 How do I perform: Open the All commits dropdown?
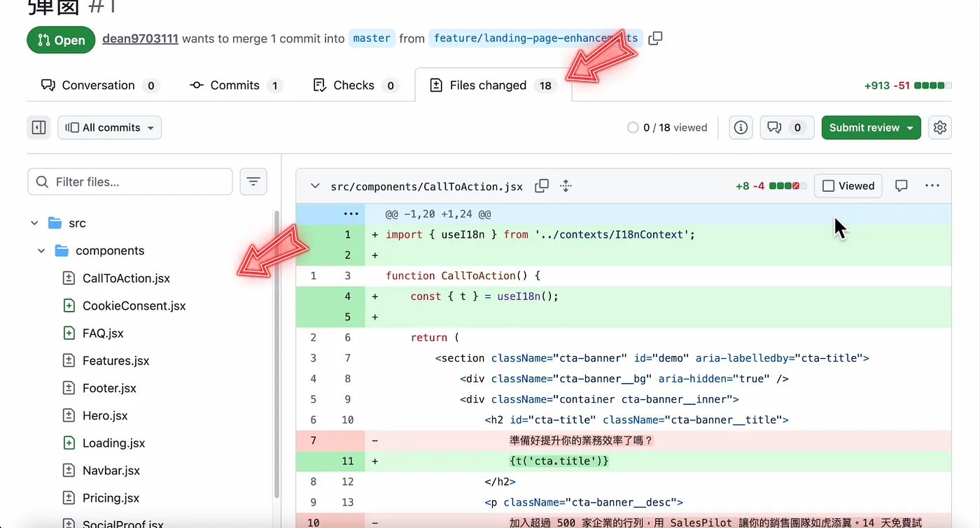click(x=110, y=127)
